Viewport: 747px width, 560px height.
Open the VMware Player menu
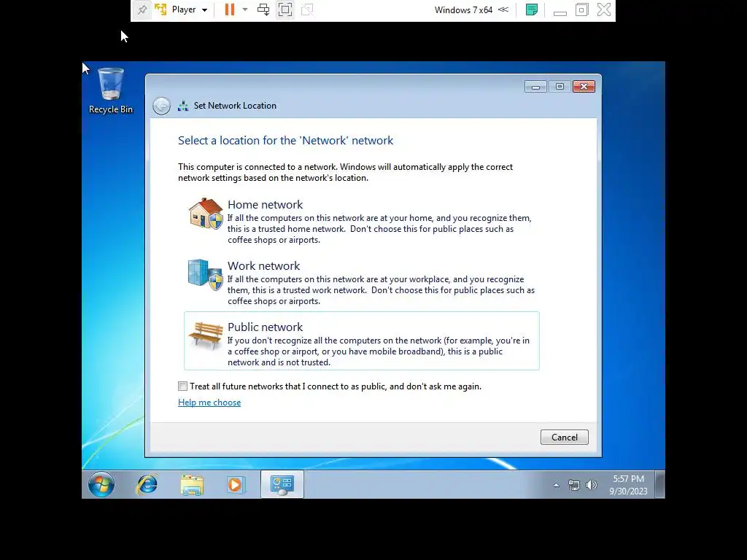pyautogui.click(x=183, y=9)
